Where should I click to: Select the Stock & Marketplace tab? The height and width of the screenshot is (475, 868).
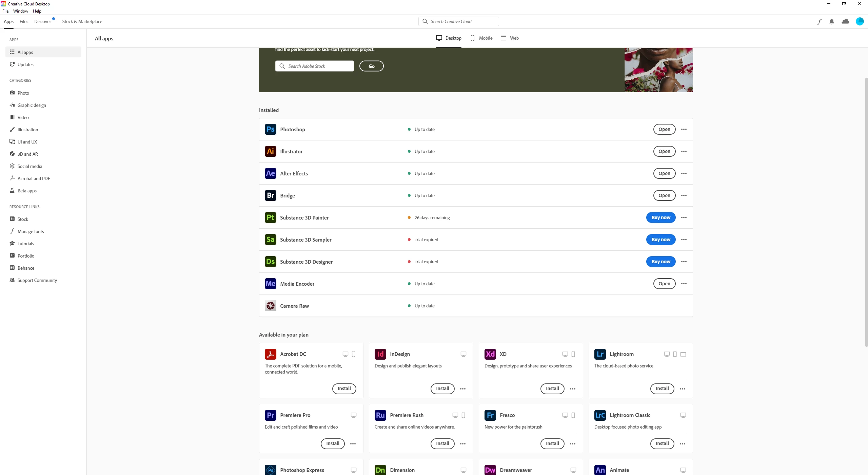pyautogui.click(x=82, y=21)
